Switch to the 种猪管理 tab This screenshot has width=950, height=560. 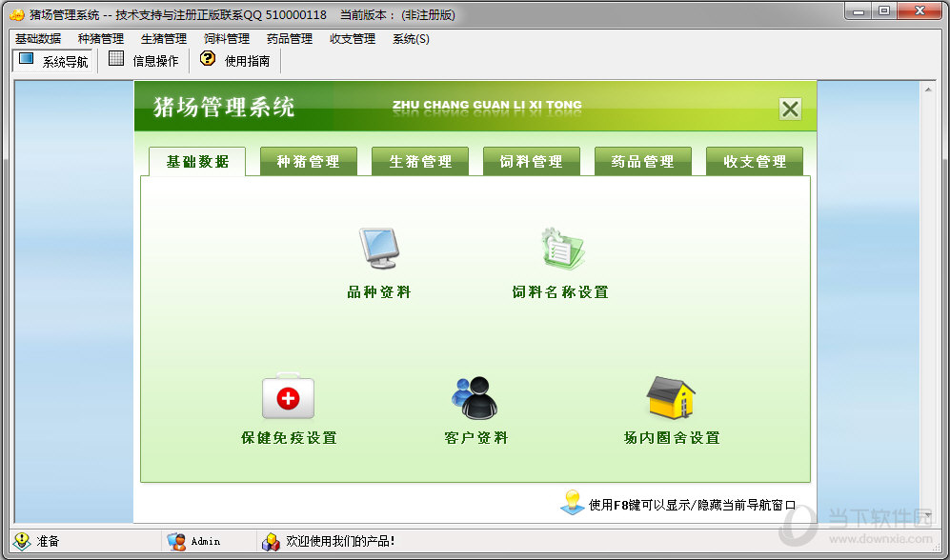(x=309, y=162)
